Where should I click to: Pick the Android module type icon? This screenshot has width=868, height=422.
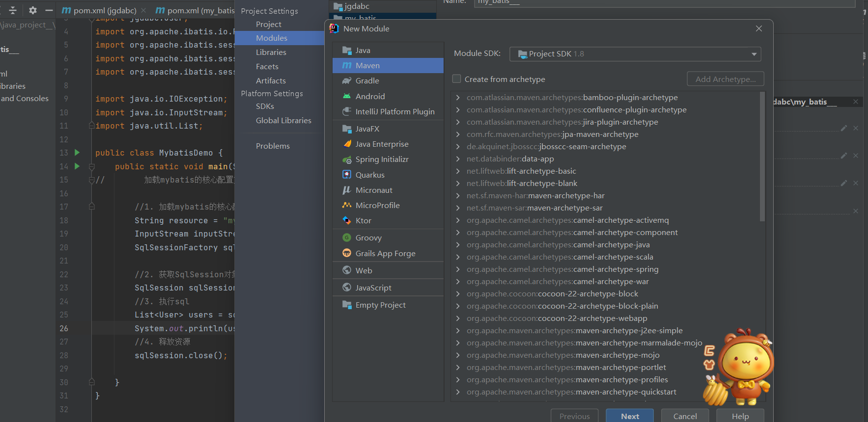tap(347, 96)
